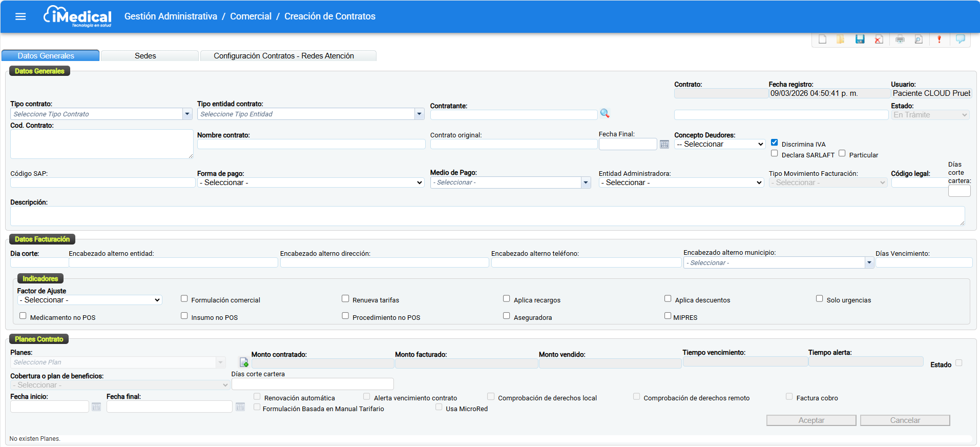Viewport: 980px width, 447px height.
Task: Click the delete document red X icon
Action: 879,39
